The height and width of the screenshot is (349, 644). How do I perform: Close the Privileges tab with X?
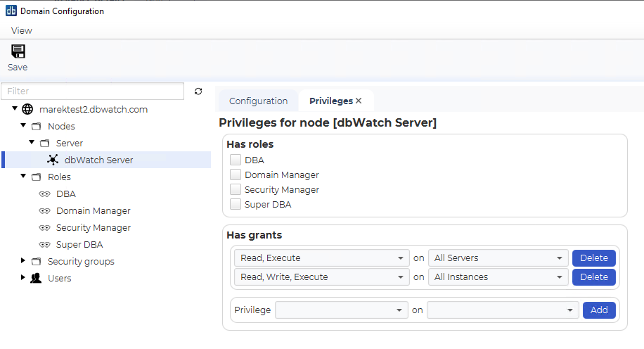tap(359, 101)
